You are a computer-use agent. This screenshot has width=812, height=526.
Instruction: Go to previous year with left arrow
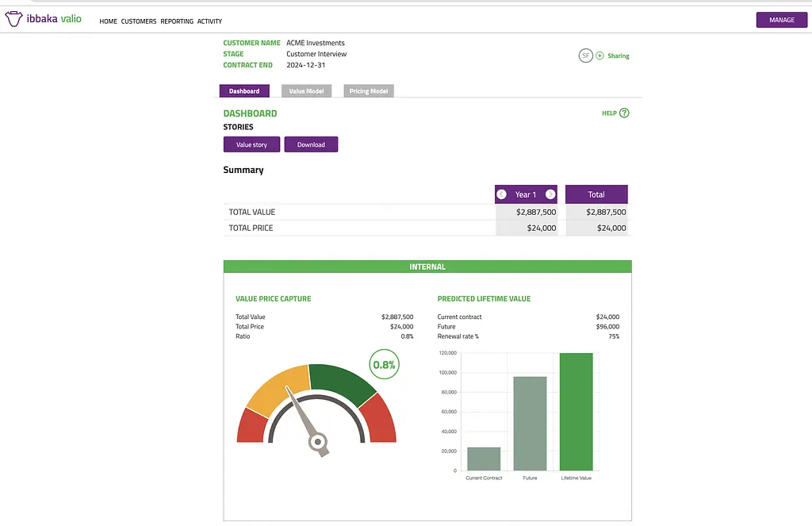[501, 194]
